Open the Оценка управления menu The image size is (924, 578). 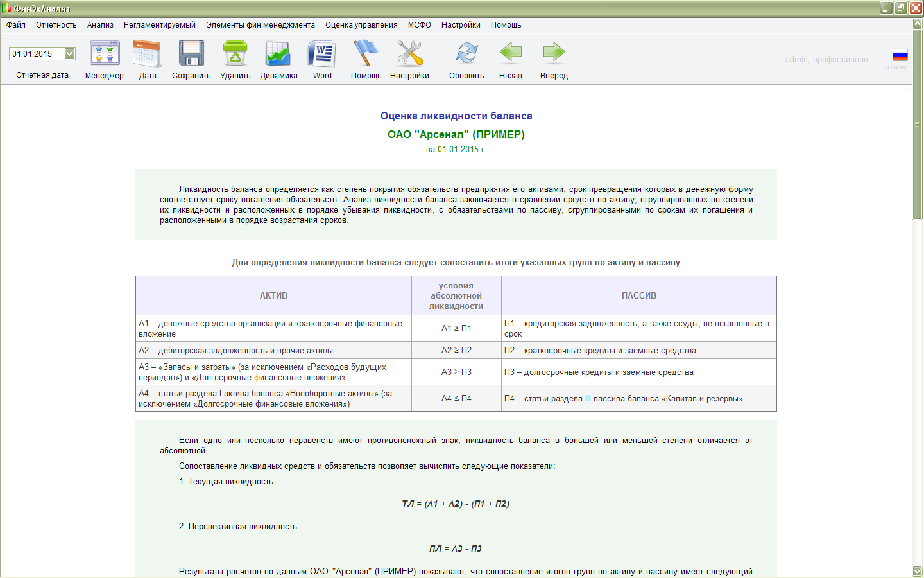click(x=361, y=25)
